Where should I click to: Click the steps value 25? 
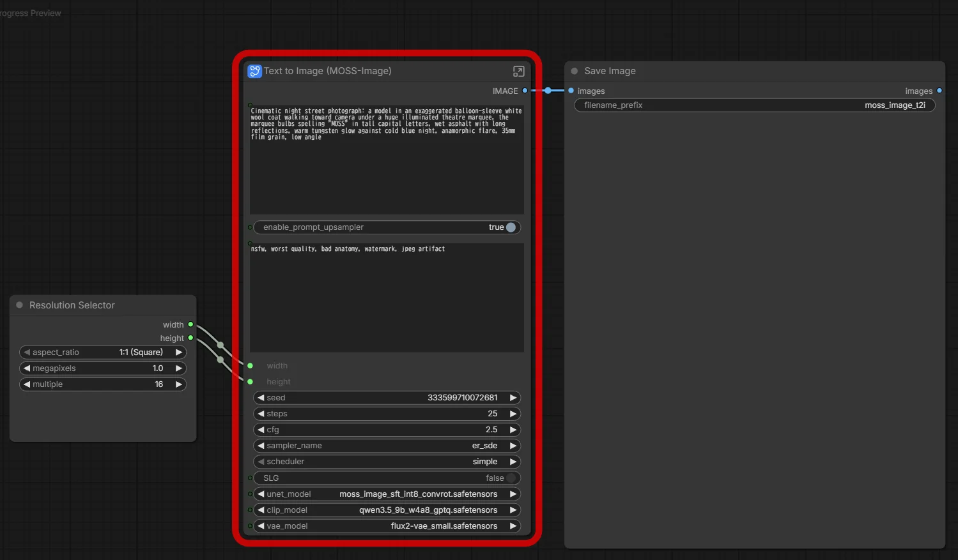(x=493, y=414)
